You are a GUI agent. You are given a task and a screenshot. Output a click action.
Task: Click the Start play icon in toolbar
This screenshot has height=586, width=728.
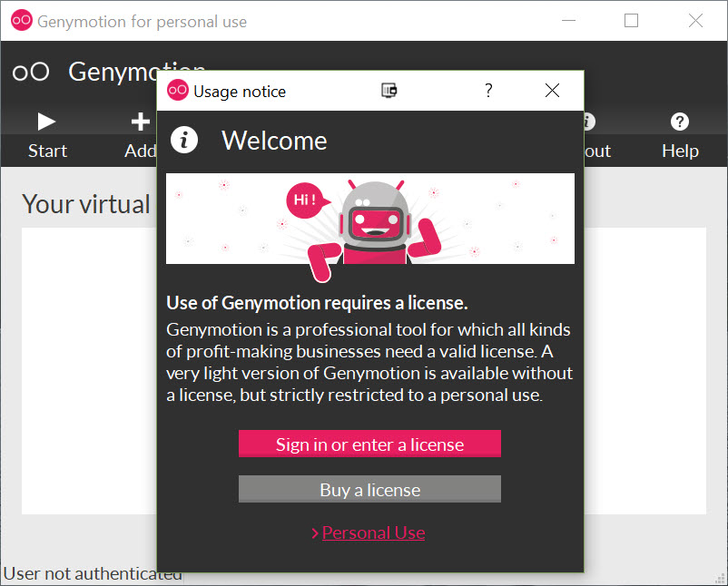tap(46, 122)
